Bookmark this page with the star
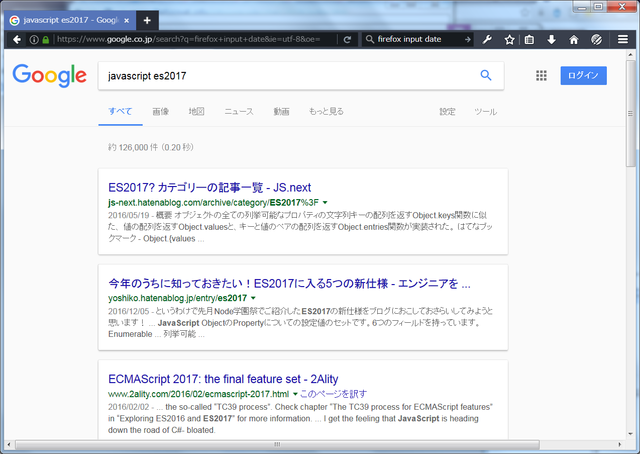Screen dimensions: 640x454 pyautogui.click(x=509, y=40)
